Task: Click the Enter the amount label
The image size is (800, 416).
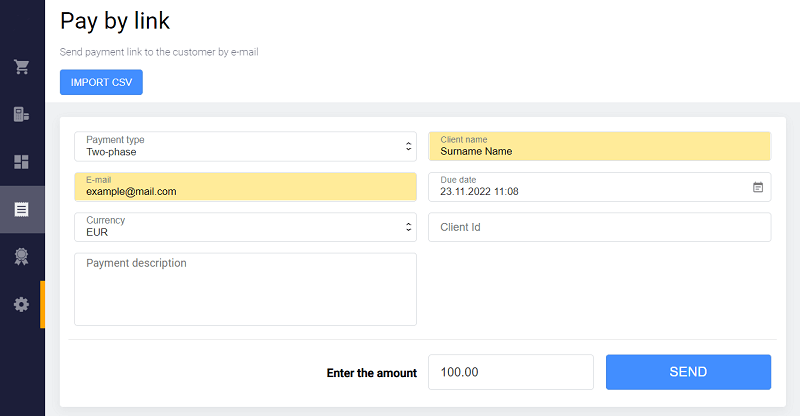Action: click(x=371, y=373)
